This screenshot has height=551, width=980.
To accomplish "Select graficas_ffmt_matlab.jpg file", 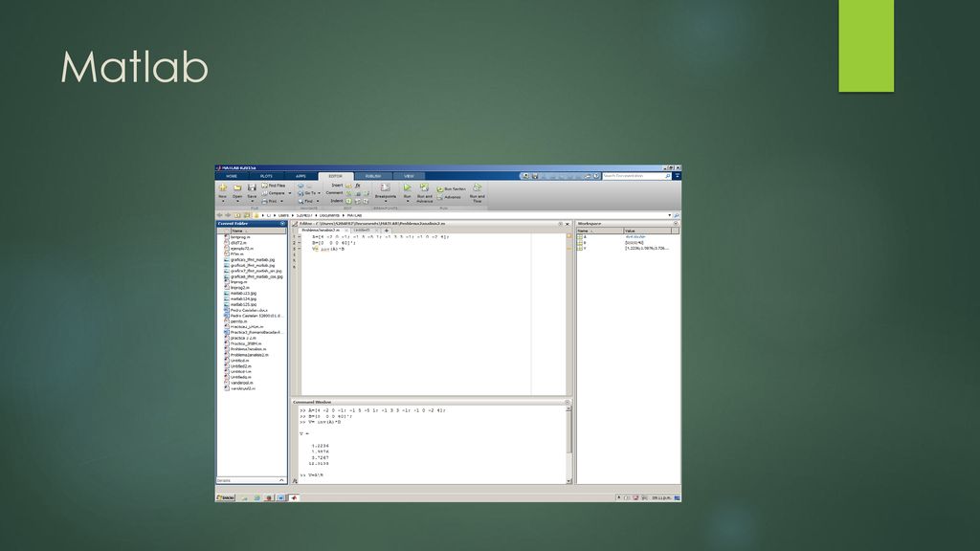I will tap(253, 260).
